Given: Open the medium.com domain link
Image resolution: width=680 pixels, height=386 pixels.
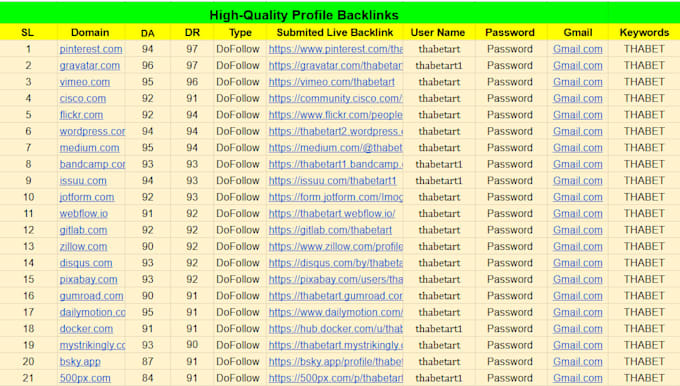Looking at the screenshot, I should [89, 148].
